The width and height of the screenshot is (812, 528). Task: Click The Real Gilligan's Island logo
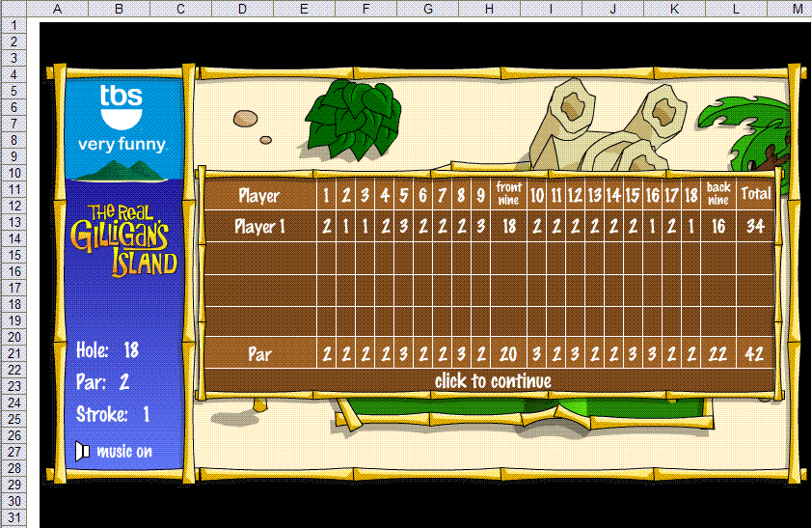point(123,240)
